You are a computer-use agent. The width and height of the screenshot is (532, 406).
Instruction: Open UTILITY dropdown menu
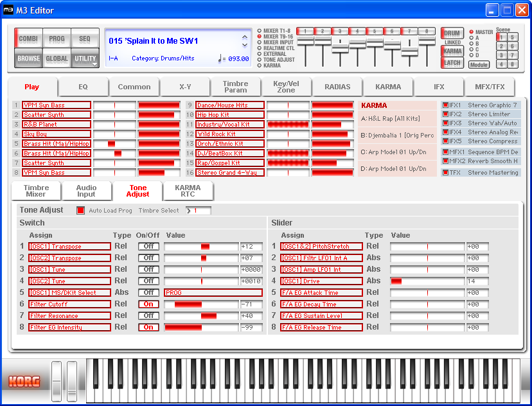click(x=85, y=58)
